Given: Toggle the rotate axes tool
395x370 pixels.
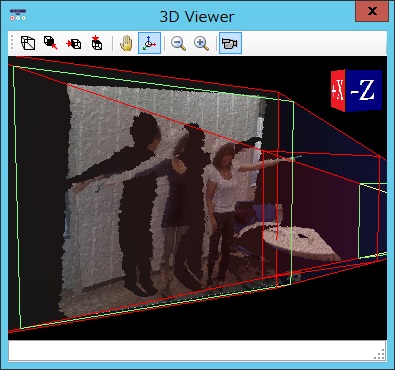Looking at the screenshot, I should click(149, 43).
